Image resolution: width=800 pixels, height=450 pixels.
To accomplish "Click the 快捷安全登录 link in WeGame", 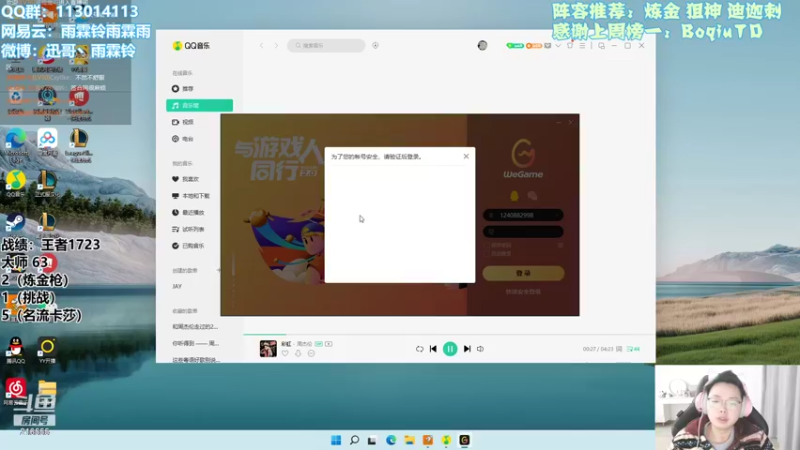I will 523,292.
